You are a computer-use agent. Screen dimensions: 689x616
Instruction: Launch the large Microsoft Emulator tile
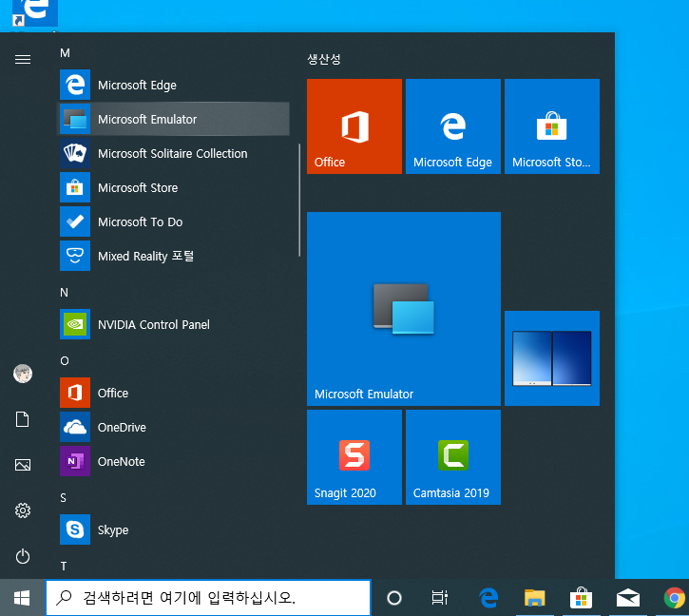[x=404, y=309]
